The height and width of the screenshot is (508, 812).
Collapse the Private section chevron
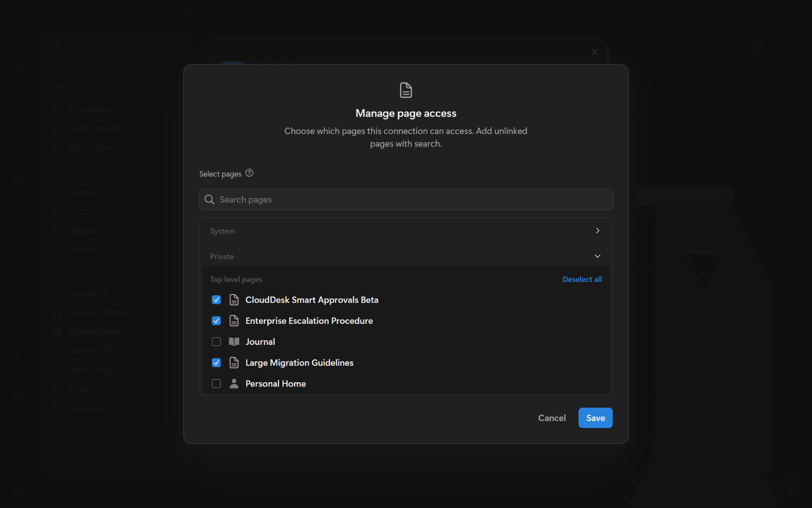point(598,256)
